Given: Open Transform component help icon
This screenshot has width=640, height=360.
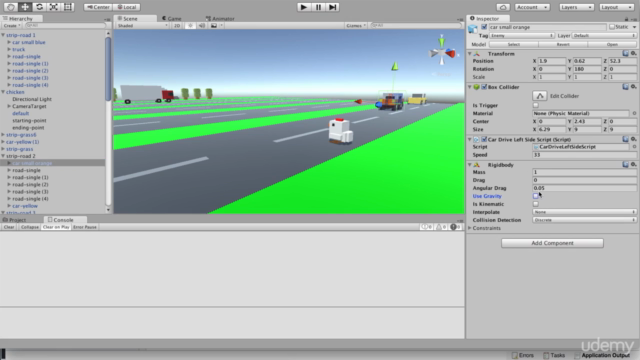Looking at the screenshot, I should (x=625, y=53).
